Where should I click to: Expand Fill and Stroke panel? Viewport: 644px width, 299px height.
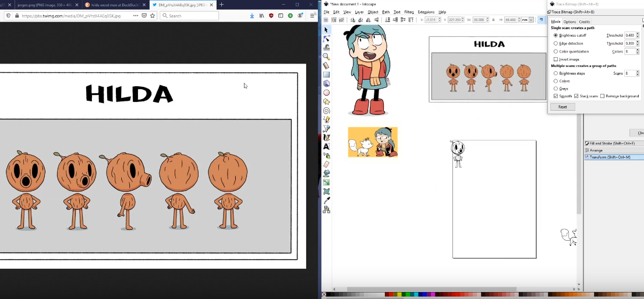click(x=614, y=143)
